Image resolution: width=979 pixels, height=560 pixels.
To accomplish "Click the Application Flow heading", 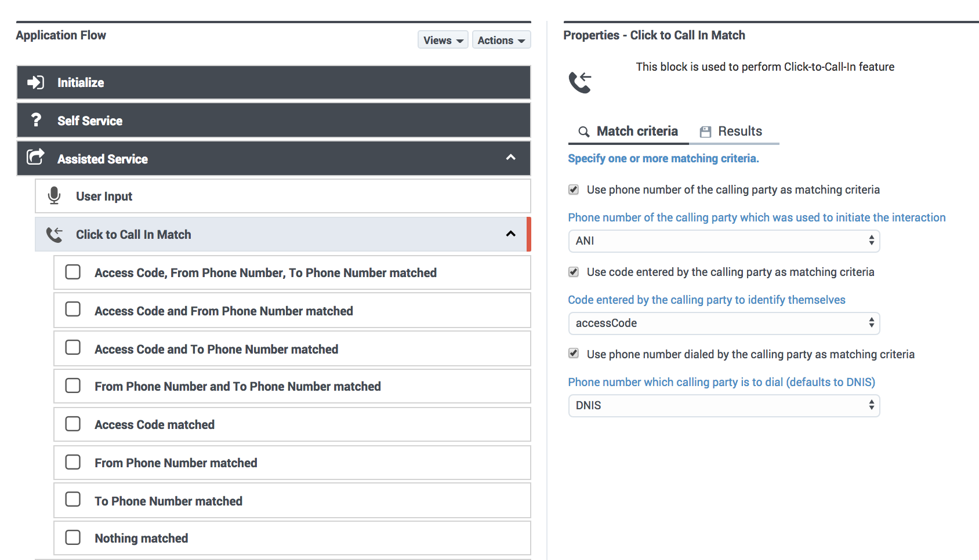I will [x=61, y=35].
